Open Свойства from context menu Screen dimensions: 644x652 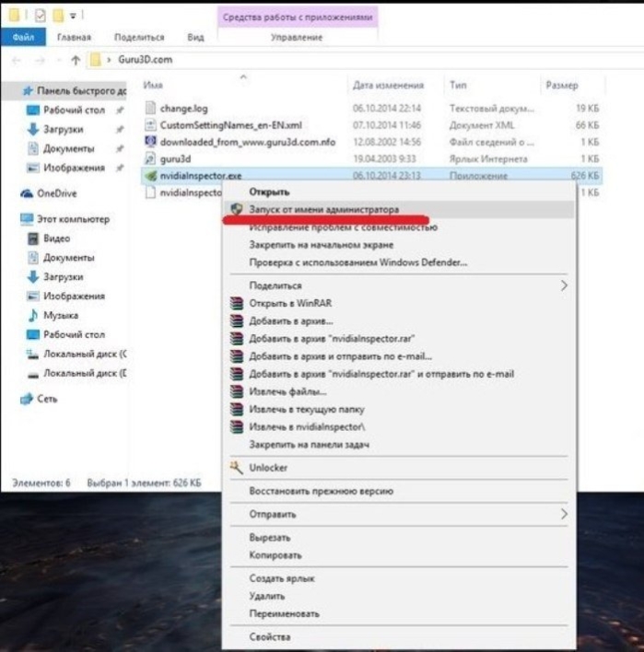point(400,636)
